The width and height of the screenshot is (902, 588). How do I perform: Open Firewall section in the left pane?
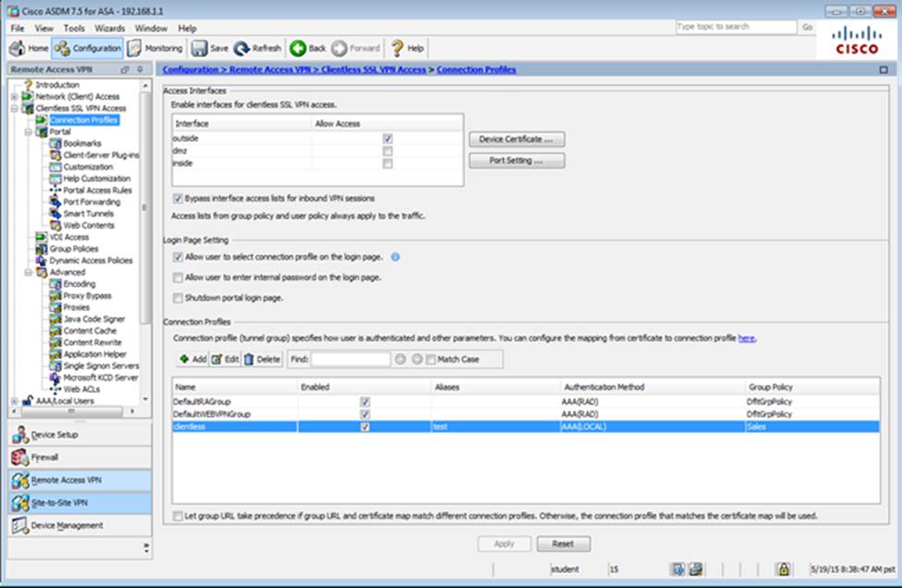(x=44, y=457)
